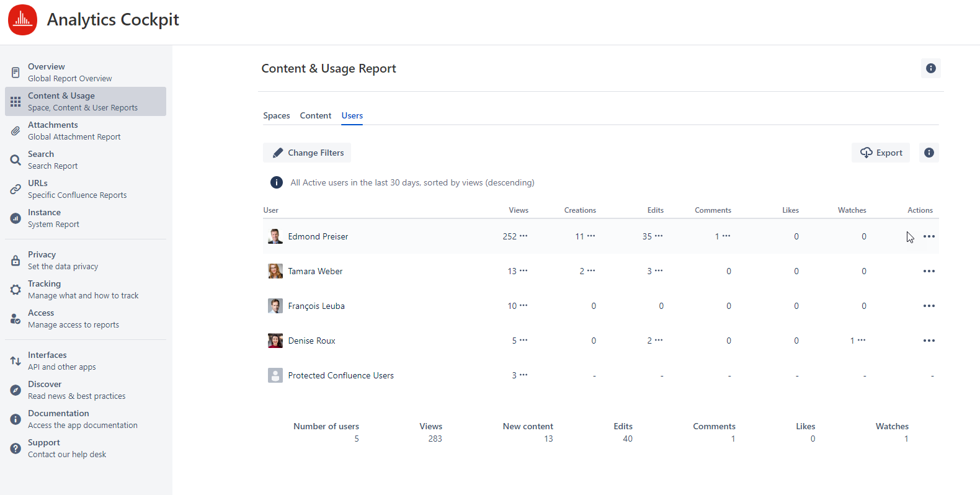
Task: Expand Edmond Preiser's 35 edits details
Action: click(659, 236)
